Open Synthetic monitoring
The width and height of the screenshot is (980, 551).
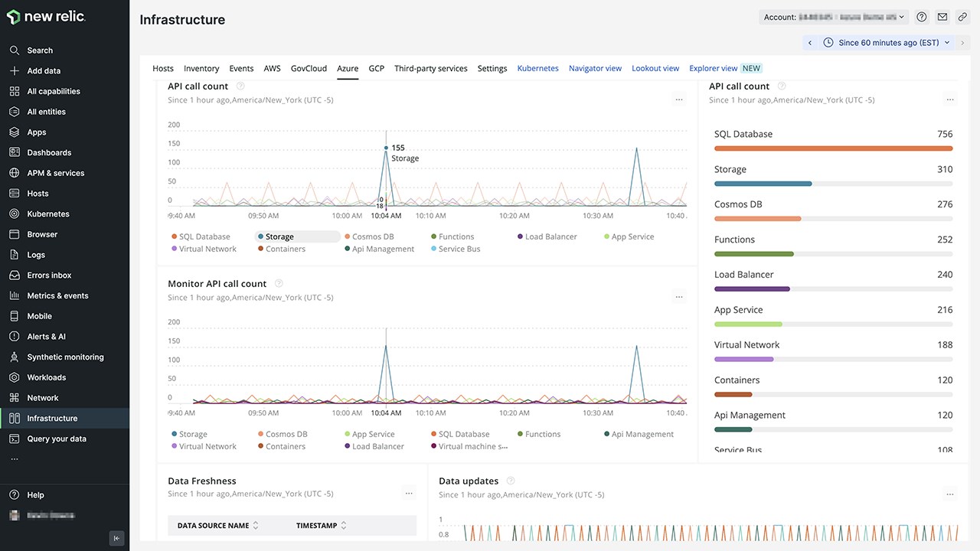tap(65, 357)
